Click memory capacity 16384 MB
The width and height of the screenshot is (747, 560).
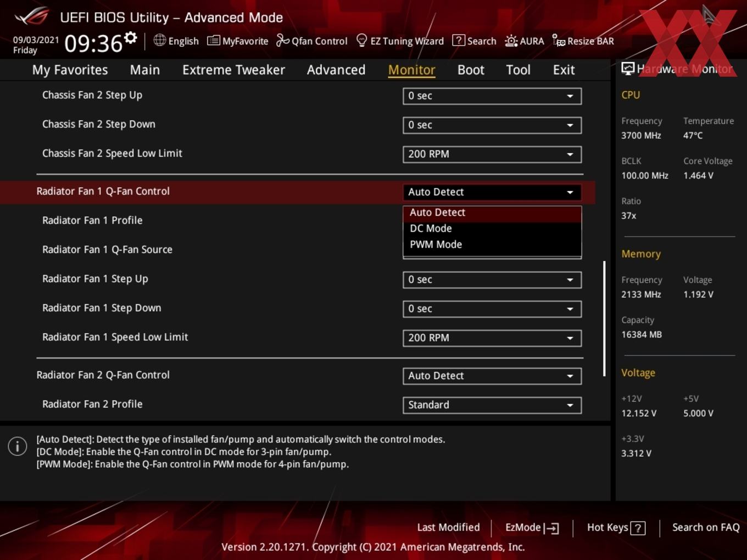pos(642,334)
